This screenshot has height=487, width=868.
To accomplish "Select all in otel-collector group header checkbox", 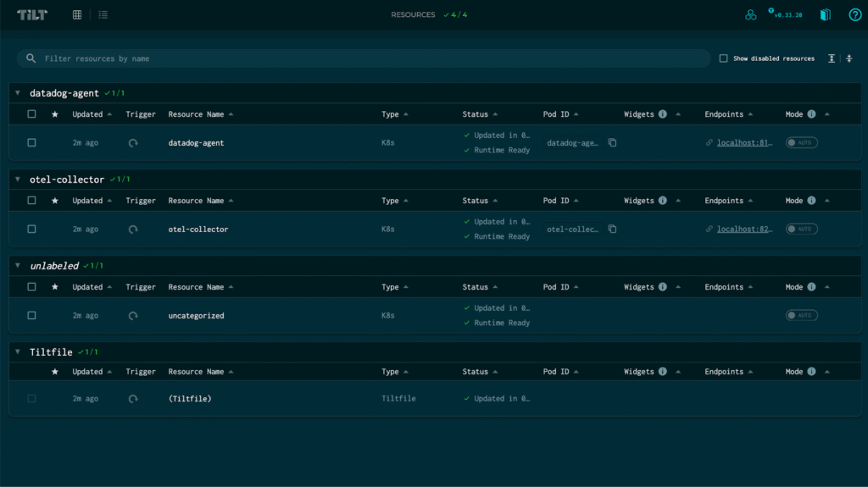I will point(31,201).
